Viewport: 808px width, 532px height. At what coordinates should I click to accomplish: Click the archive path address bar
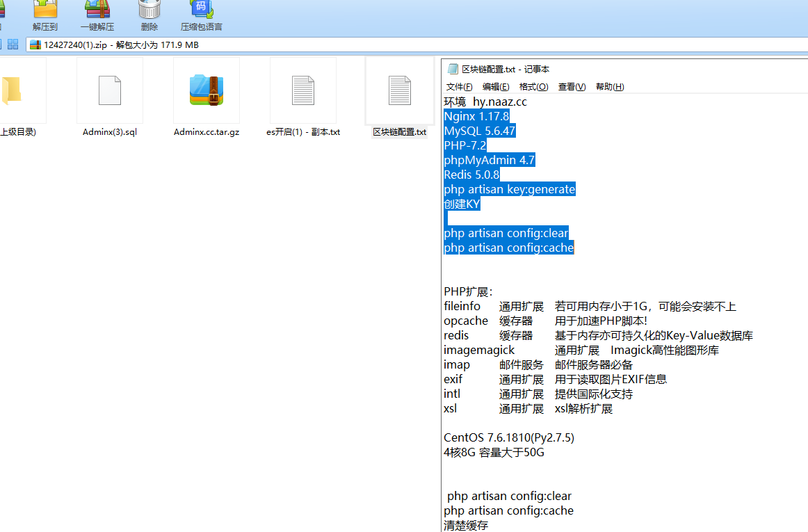pos(417,45)
